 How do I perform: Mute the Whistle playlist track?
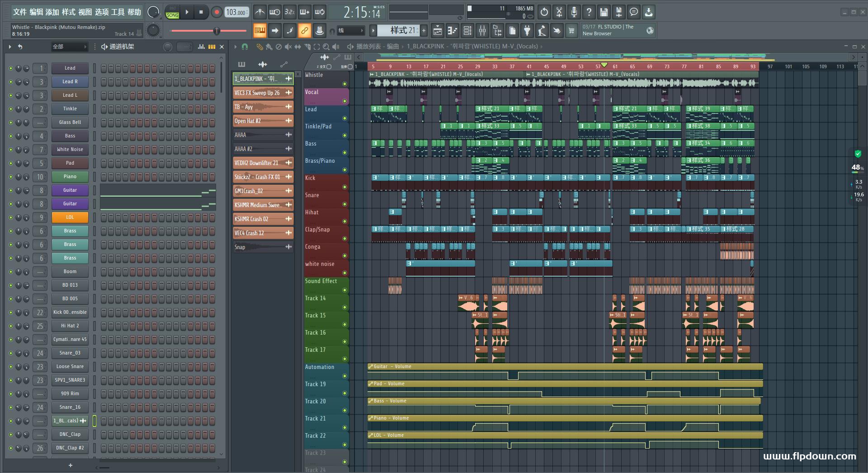(x=344, y=84)
